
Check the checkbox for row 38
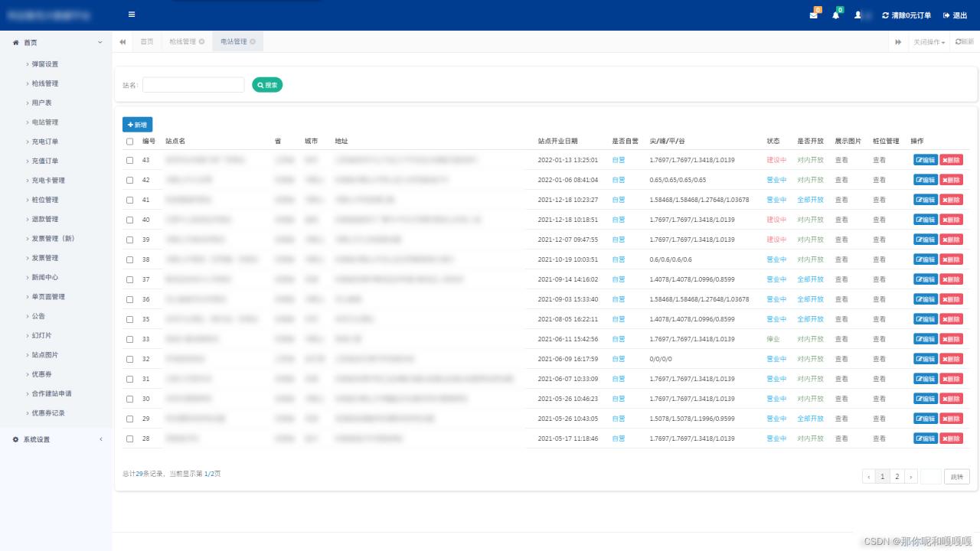pos(129,259)
